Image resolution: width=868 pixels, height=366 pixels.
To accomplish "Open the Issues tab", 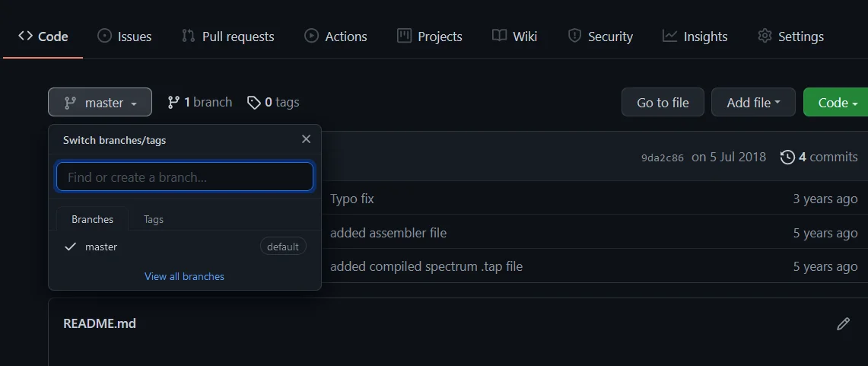I will click(125, 37).
